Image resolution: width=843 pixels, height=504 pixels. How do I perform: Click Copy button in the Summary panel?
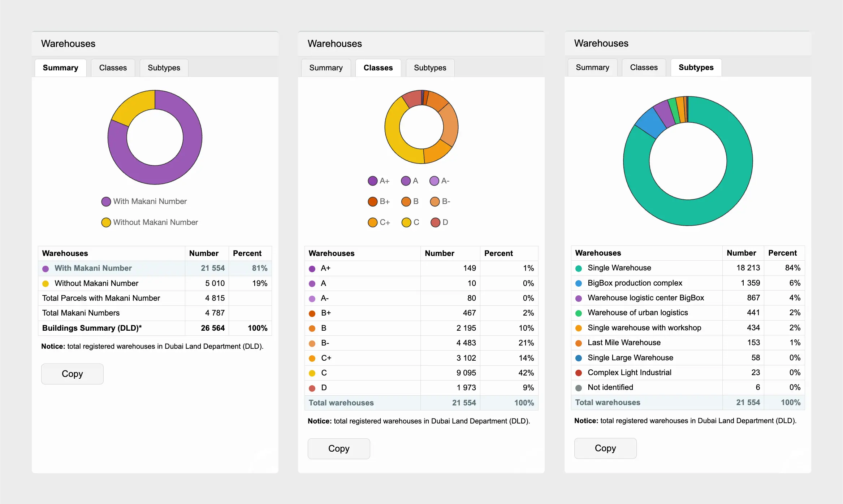pyautogui.click(x=72, y=374)
